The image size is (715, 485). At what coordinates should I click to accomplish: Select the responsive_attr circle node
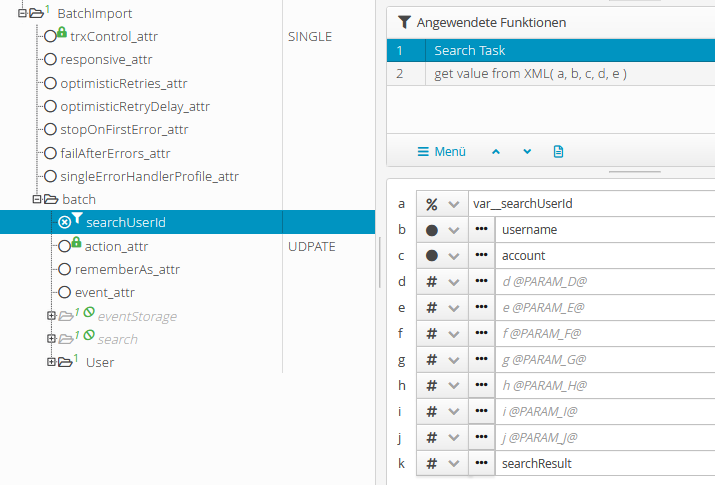[x=50, y=59]
